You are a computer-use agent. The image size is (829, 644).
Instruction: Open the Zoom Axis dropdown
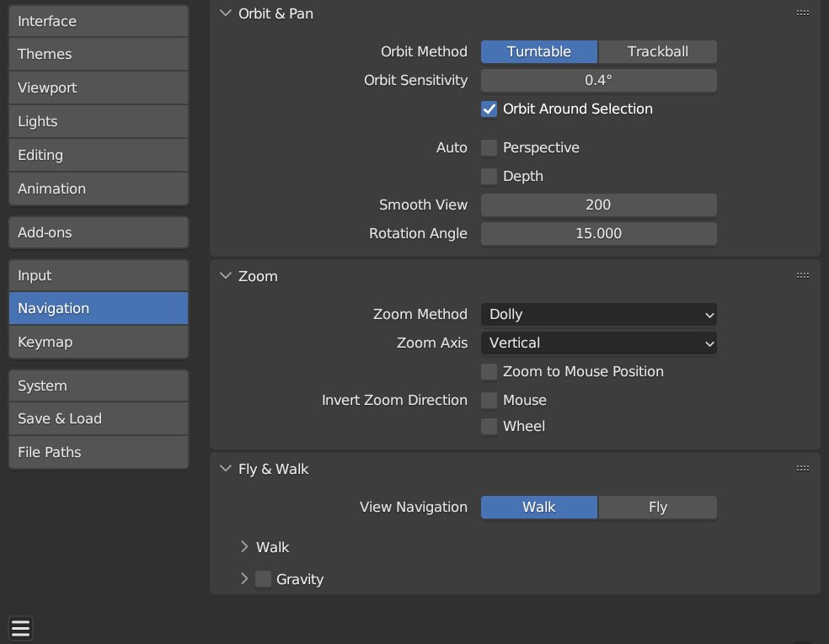pyautogui.click(x=598, y=343)
